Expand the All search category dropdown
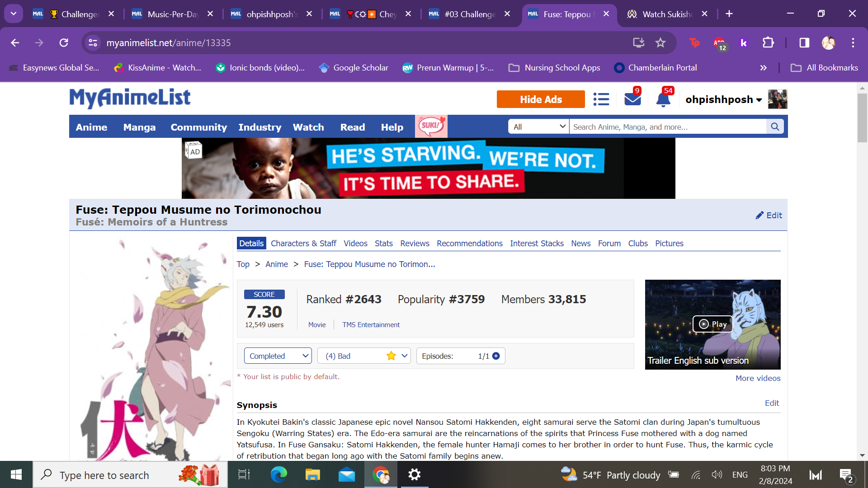This screenshot has width=868, height=488. click(x=538, y=127)
